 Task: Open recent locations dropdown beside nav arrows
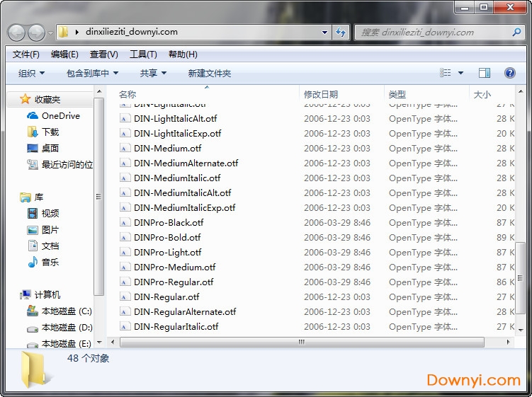coord(50,33)
